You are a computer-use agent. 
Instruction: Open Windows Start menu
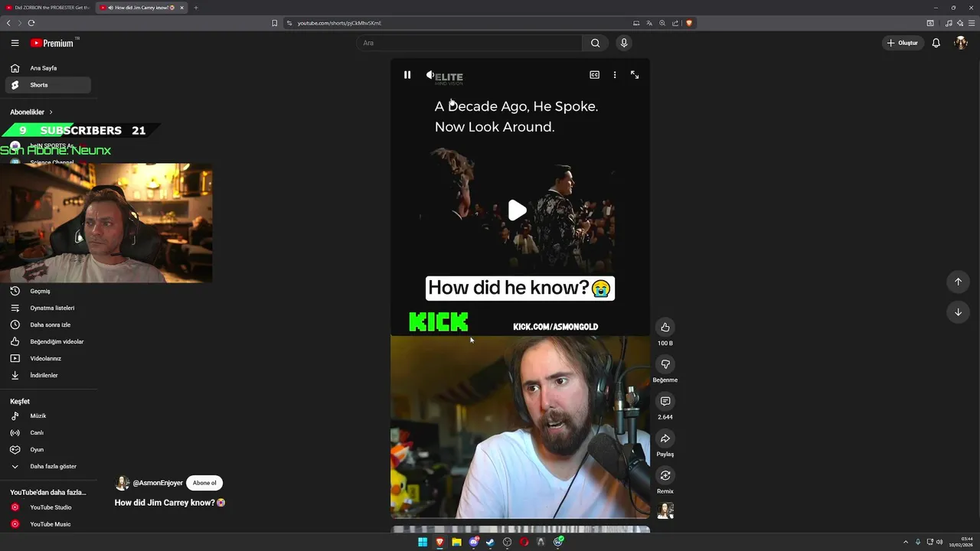click(423, 542)
